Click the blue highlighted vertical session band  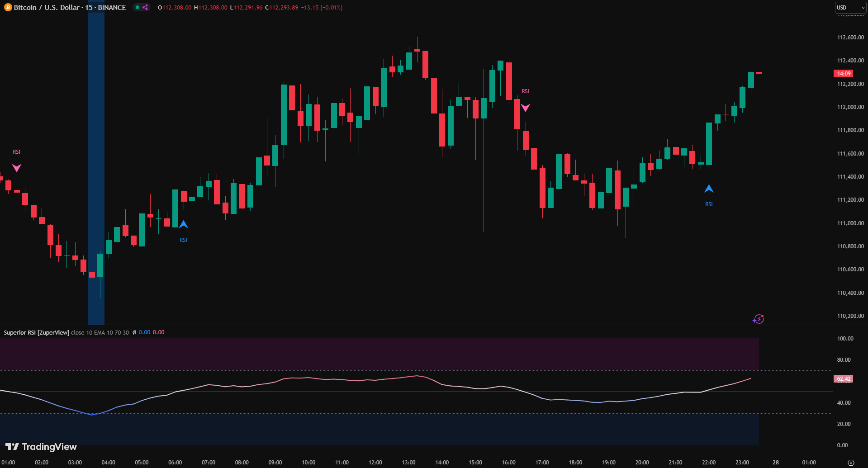[x=96, y=163]
